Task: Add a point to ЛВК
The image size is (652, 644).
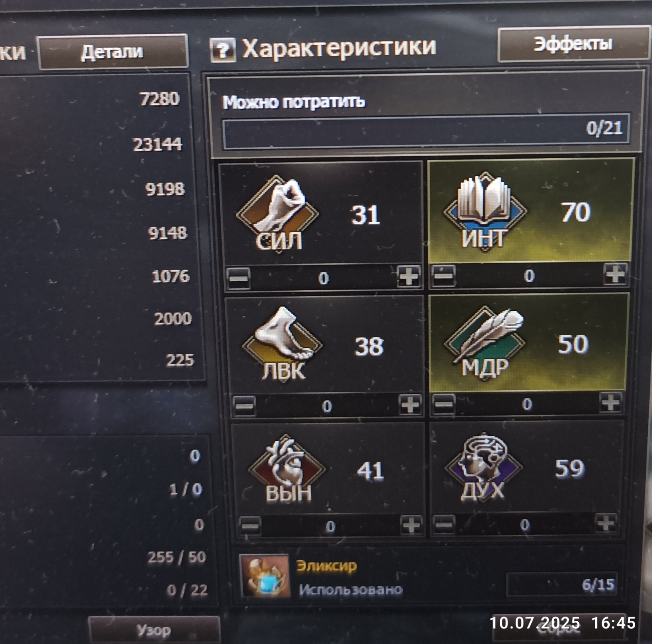Action: click(410, 404)
